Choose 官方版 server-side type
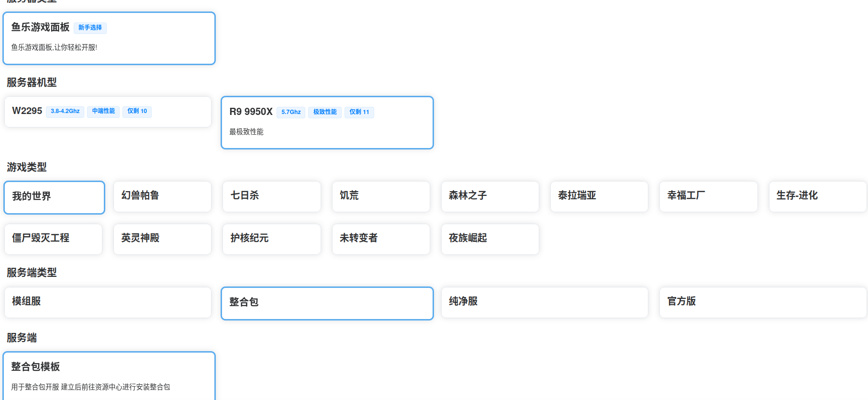Viewport: 868px width, 400px height. (763, 302)
